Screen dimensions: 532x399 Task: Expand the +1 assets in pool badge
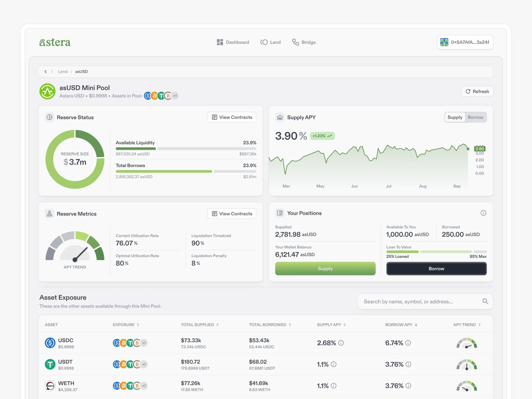click(175, 96)
